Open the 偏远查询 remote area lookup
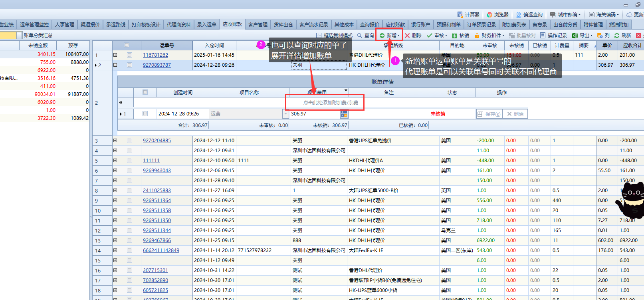This screenshot has height=300, width=644. tap(519, 14)
